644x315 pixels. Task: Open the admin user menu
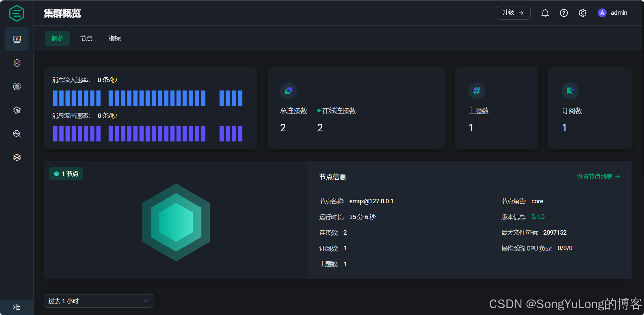click(x=613, y=13)
